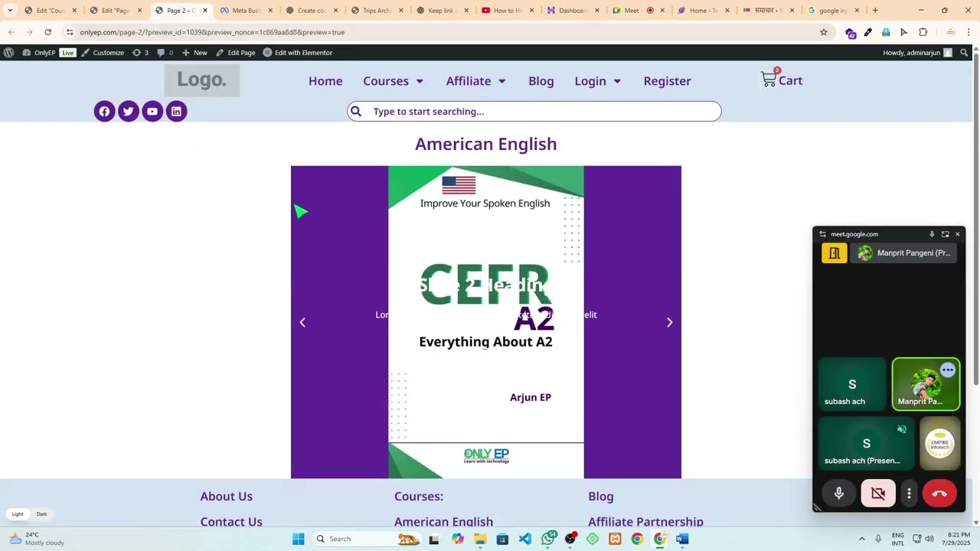Go to the Home menu item

coord(325,81)
